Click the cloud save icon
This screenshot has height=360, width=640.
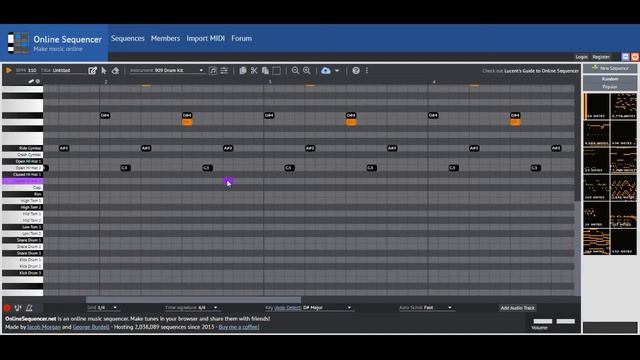coord(326,71)
